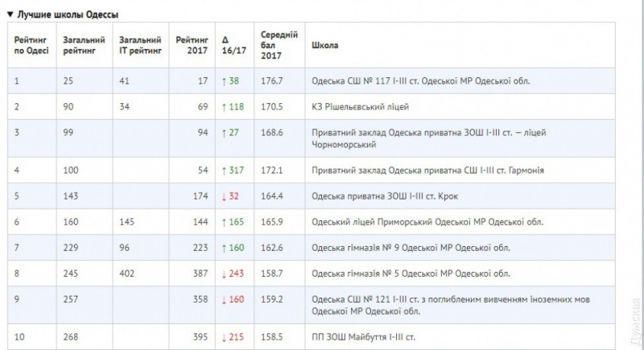This screenshot has height=350, width=644.
Task: Sort by Загальний IT рейтинг column header
Action: coord(140,45)
